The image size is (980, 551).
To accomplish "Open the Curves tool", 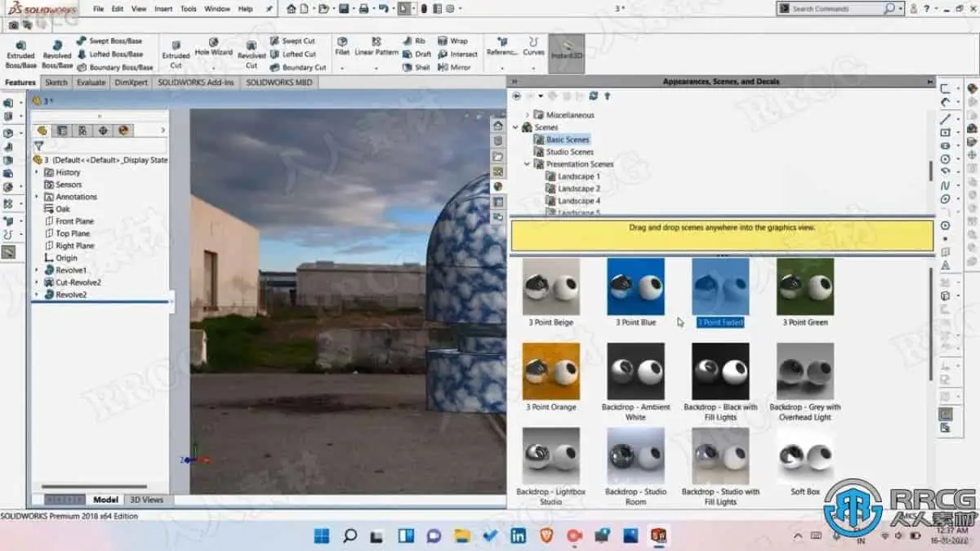I will pyautogui.click(x=533, y=47).
